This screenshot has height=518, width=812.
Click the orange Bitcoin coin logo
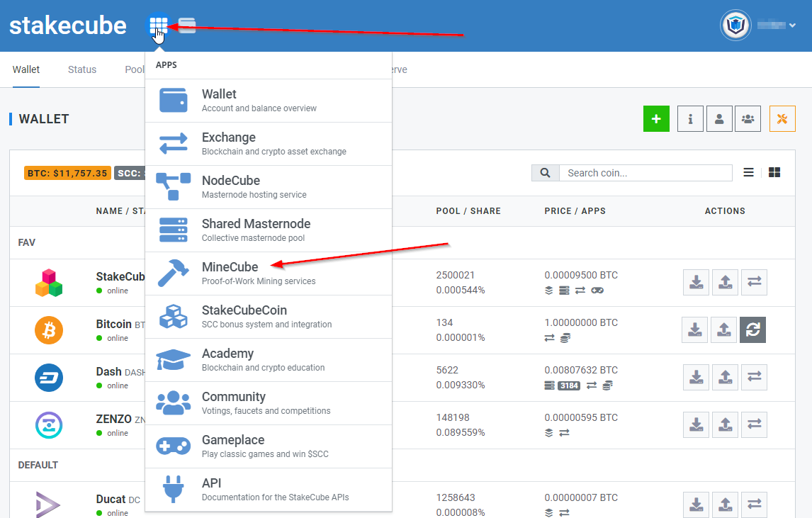(x=49, y=330)
